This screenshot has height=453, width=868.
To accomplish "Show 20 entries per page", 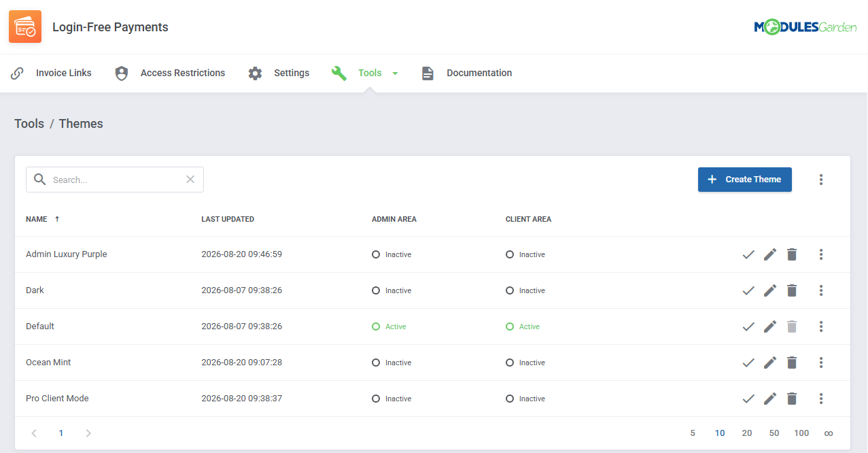I will [747, 433].
